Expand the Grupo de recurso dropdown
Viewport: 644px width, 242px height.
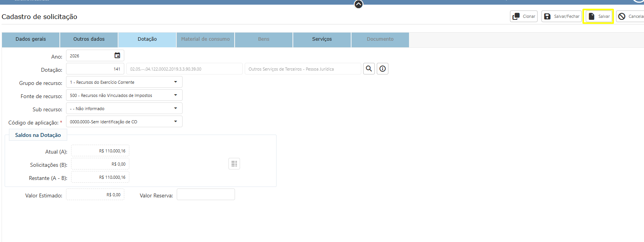click(176, 82)
